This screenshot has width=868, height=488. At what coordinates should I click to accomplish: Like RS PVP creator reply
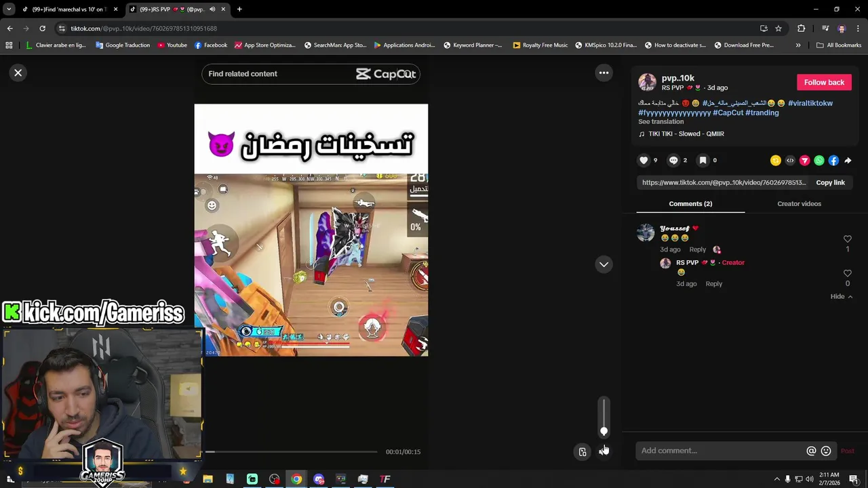(847, 274)
